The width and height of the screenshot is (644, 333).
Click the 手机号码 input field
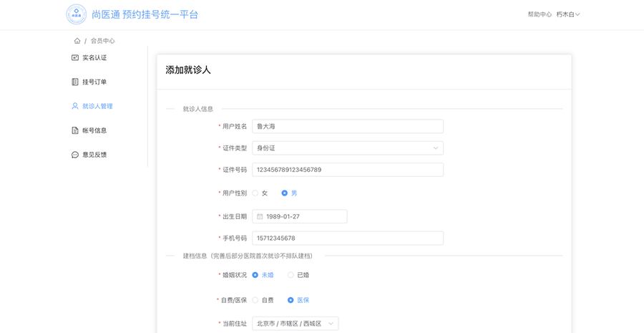click(348, 238)
